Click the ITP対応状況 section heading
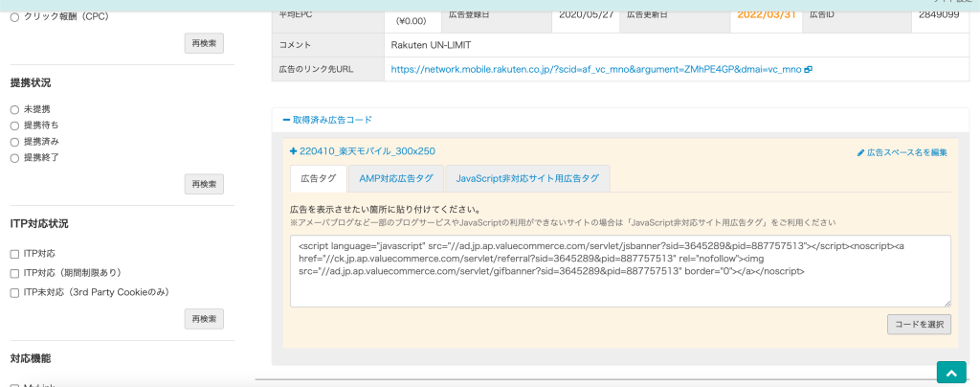 [39, 223]
